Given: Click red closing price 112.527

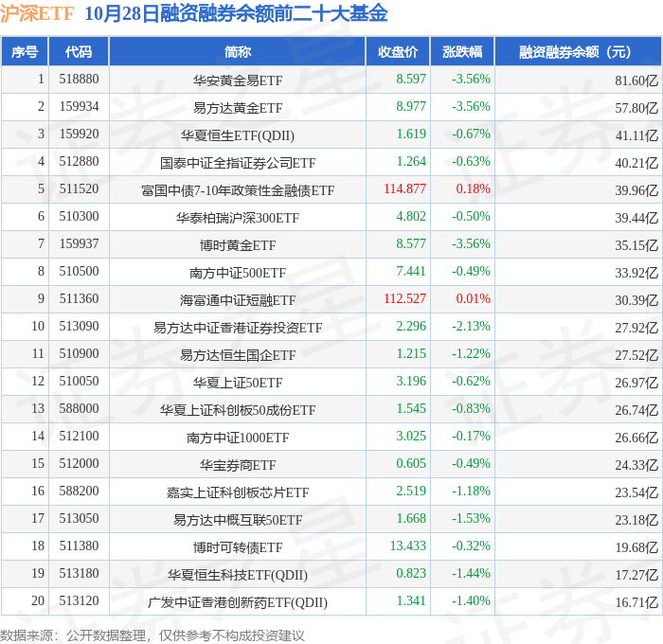Looking at the screenshot, I should (x=404, y=299).
